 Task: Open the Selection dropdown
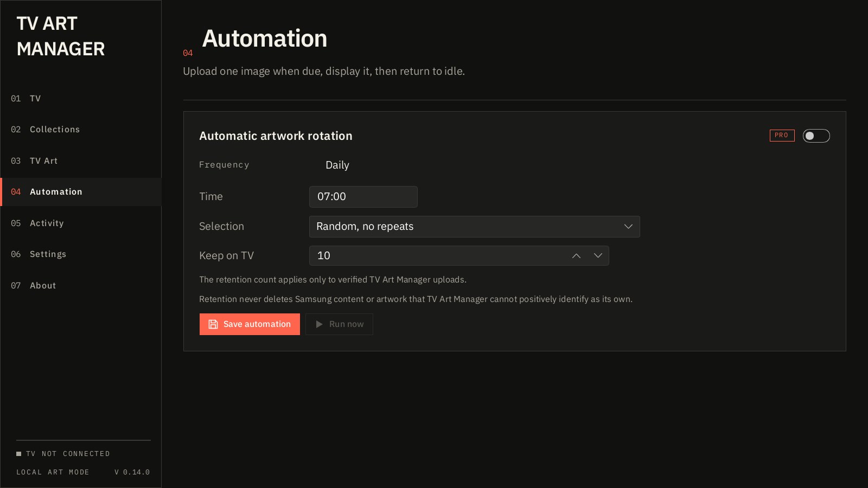click(x=474, y=227)
